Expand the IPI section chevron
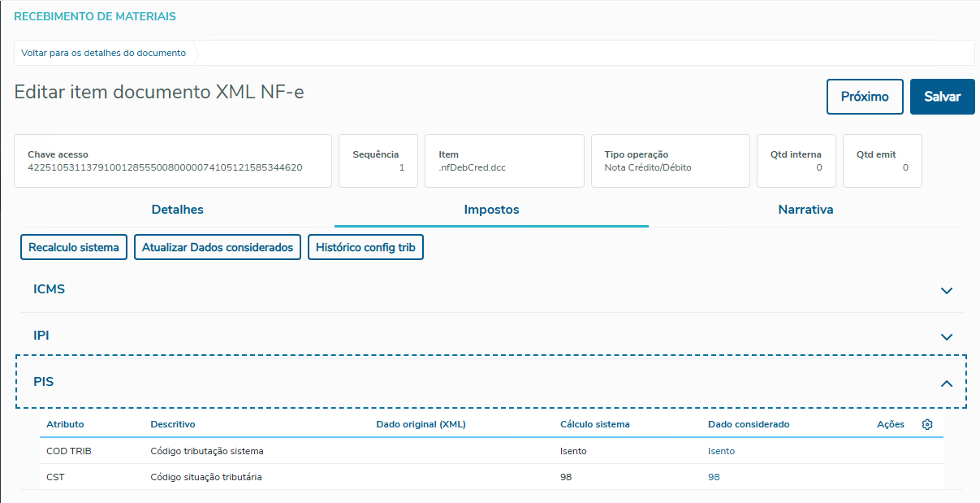 click(x=946, y=336)
